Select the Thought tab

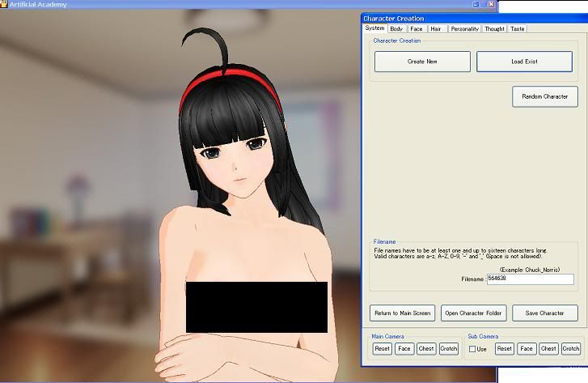[494, 29]
